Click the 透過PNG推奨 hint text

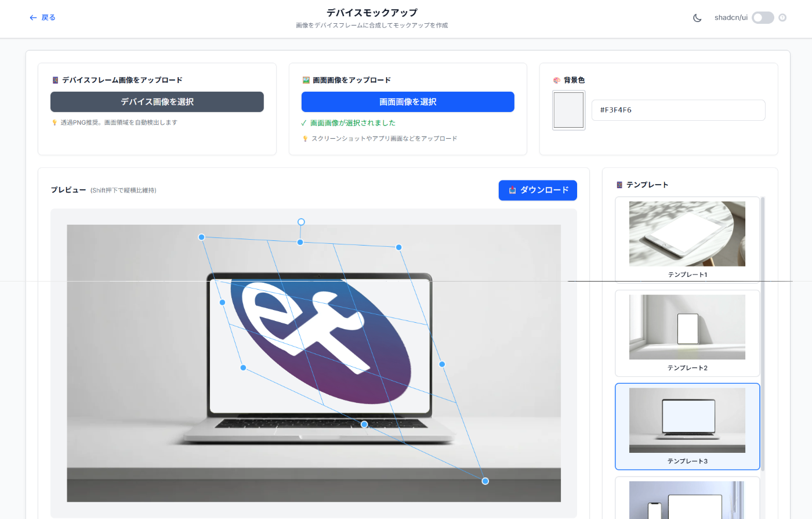[x=119, y=122]
